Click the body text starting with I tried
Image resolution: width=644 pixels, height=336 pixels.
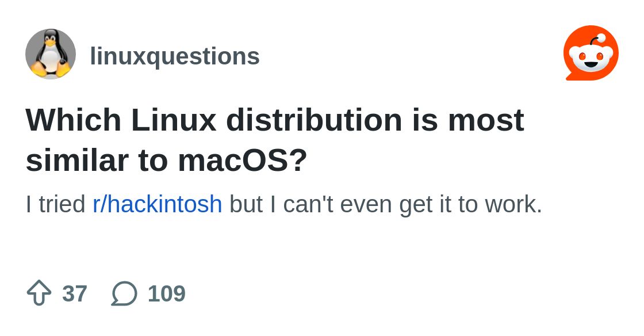coord(284,204)
